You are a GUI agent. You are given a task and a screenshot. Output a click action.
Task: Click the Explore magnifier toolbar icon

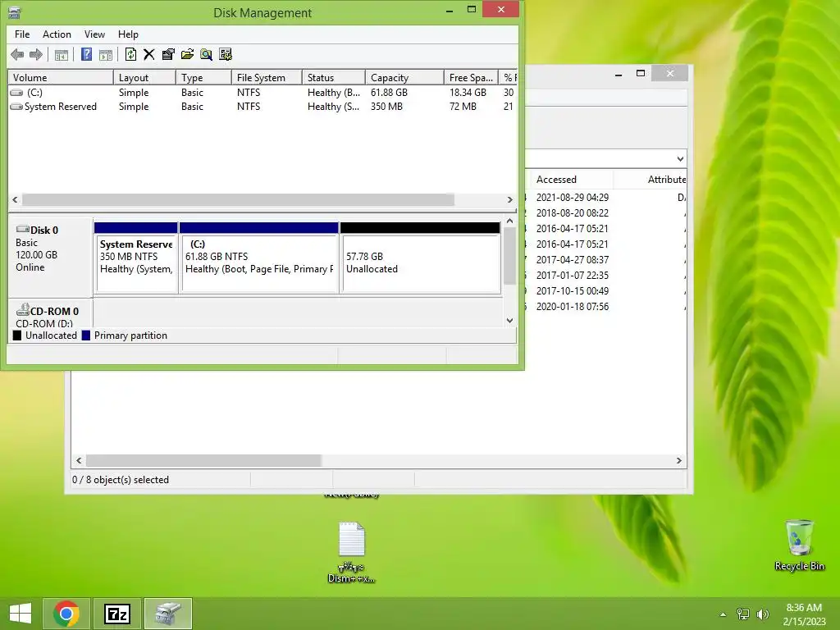(x=206, y=54)
